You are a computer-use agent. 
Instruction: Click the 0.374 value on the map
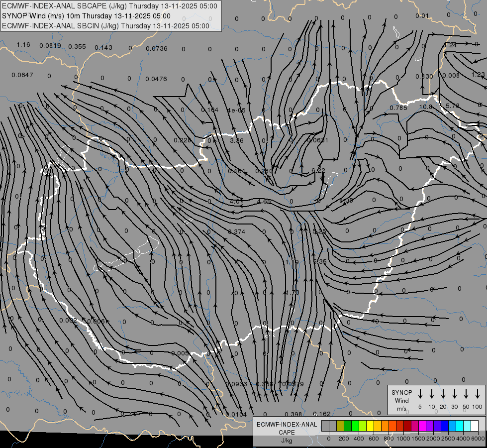237,231
